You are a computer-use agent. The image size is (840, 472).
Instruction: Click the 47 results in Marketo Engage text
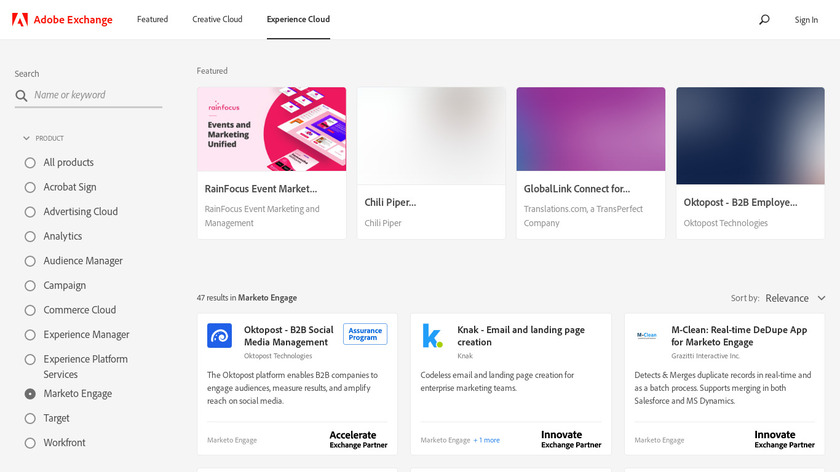[246, 298]
